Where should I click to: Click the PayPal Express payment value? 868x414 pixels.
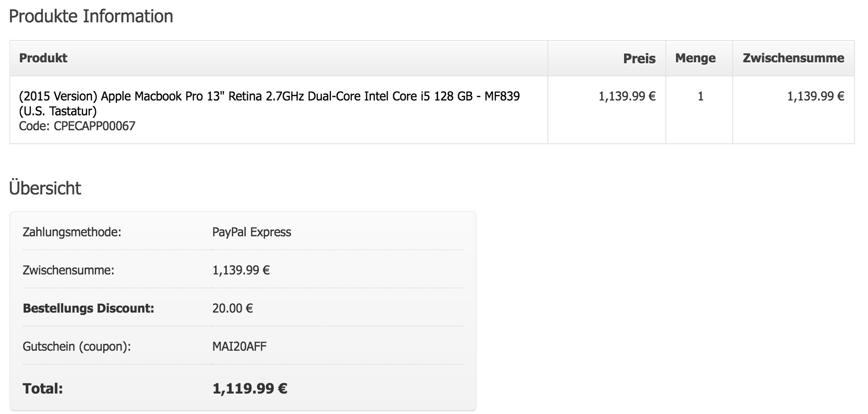pos(252,232)
